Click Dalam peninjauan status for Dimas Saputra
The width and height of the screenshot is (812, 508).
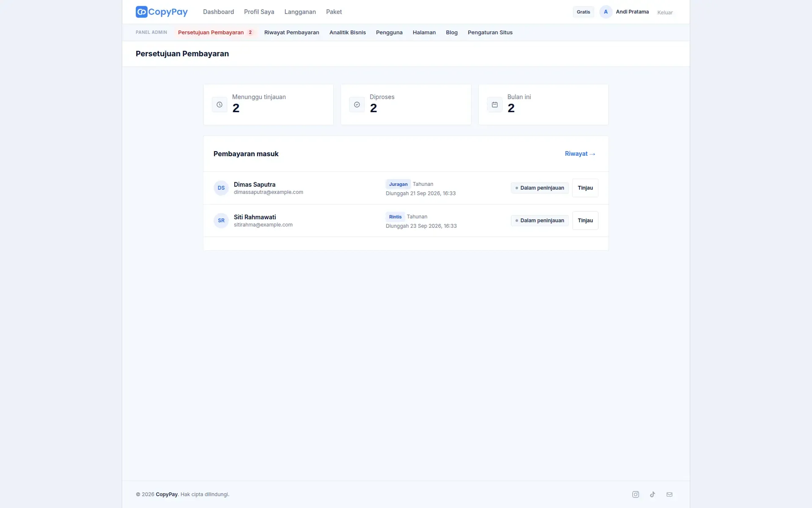pyautogui.click(x=540, y=188)
